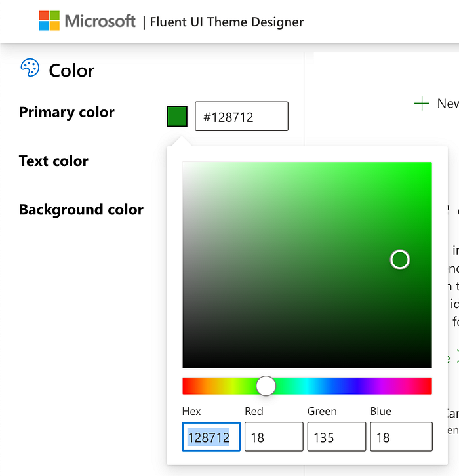459x476 pixels.
Task: Click the saturation gradient picker circle
Action: tap(400, 260)
